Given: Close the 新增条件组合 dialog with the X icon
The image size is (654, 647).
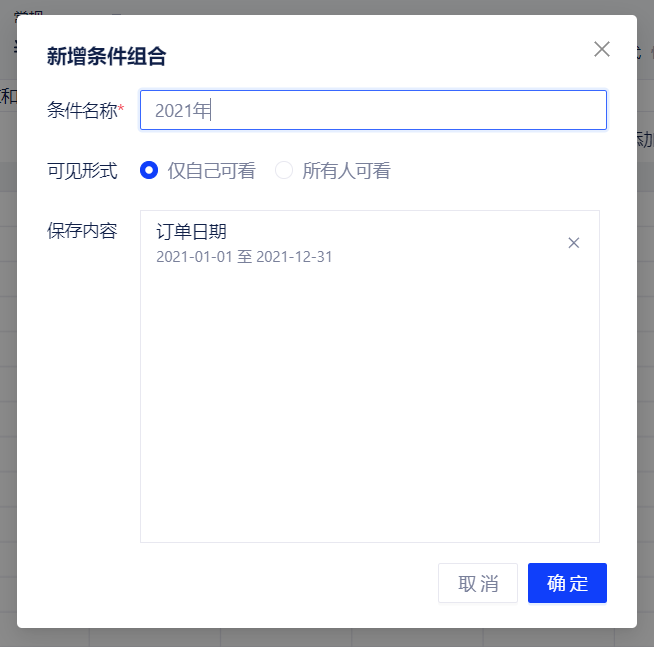Looking at the screenshot, I should pyautogui.click(x=602, y=49).
